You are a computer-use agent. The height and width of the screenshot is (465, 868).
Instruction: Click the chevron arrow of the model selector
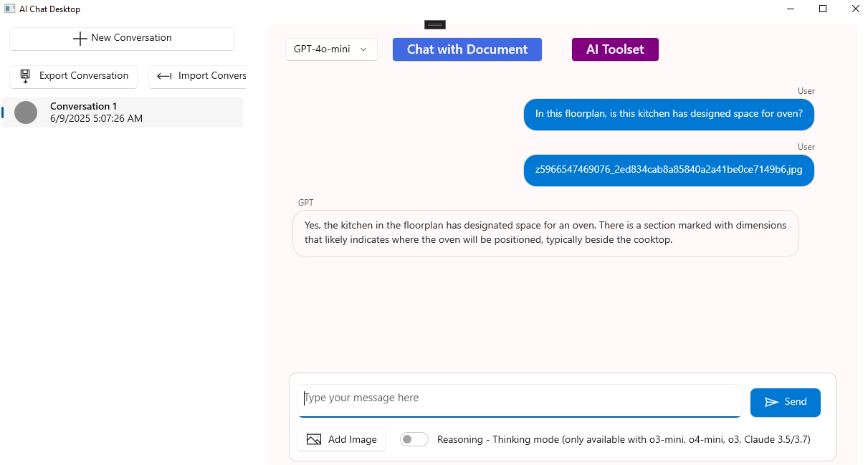[363, 49]
